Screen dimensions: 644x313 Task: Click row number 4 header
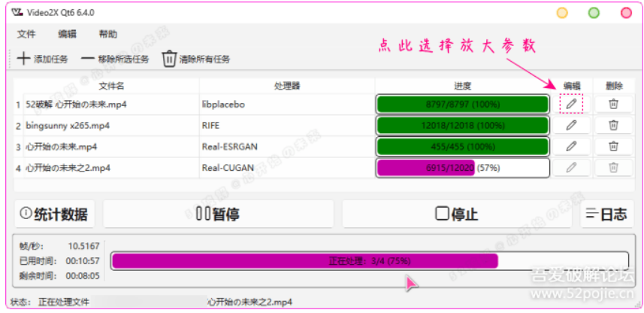click(x=18, y=169)
